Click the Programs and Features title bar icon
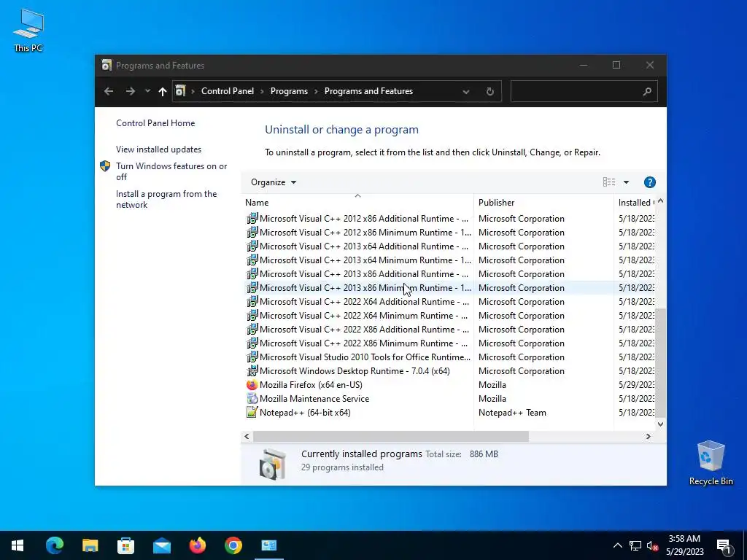This screenshot has height=560, width=747. (107, 65)
